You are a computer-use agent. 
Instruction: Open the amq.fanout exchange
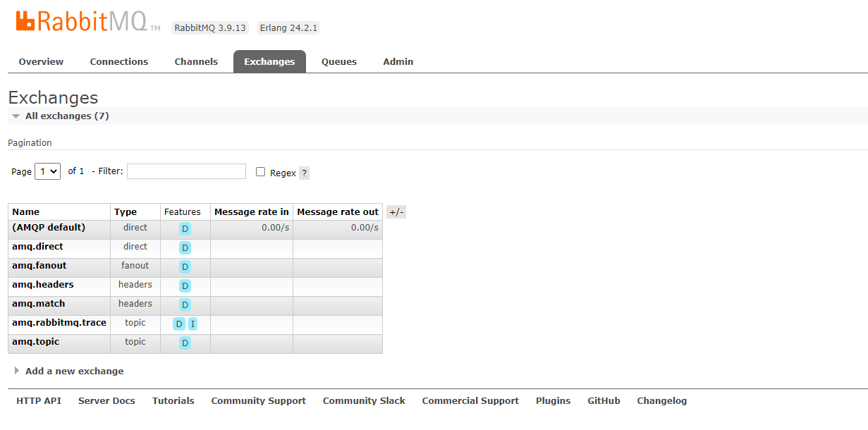click(x=39, y=265)
